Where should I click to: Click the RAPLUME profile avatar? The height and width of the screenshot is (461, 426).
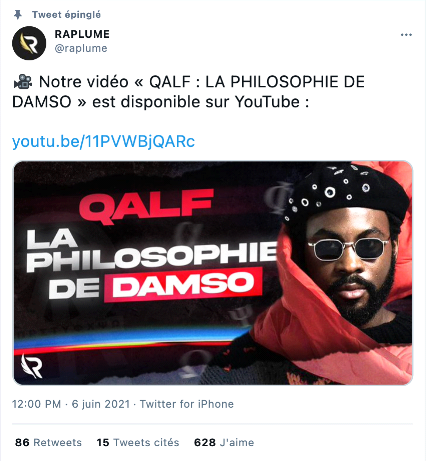click(x=29, y=43)
